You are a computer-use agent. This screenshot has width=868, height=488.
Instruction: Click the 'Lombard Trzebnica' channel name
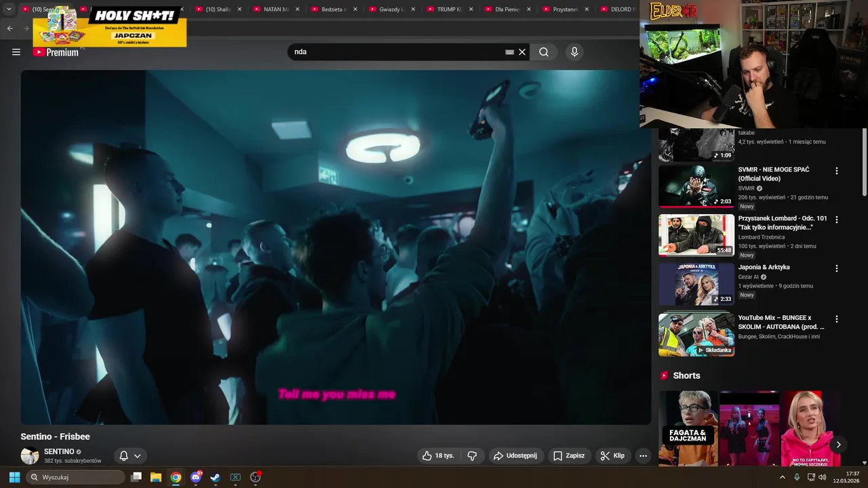tap(762, 237)
